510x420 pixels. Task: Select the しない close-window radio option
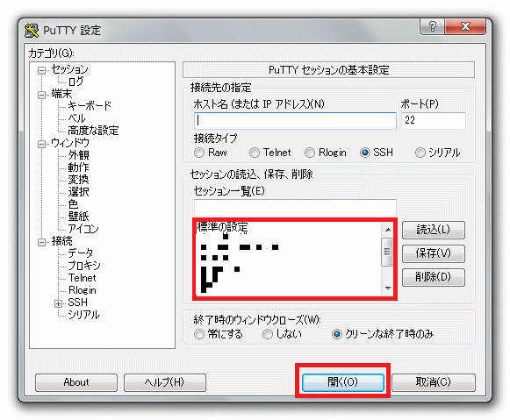(268, 334)
